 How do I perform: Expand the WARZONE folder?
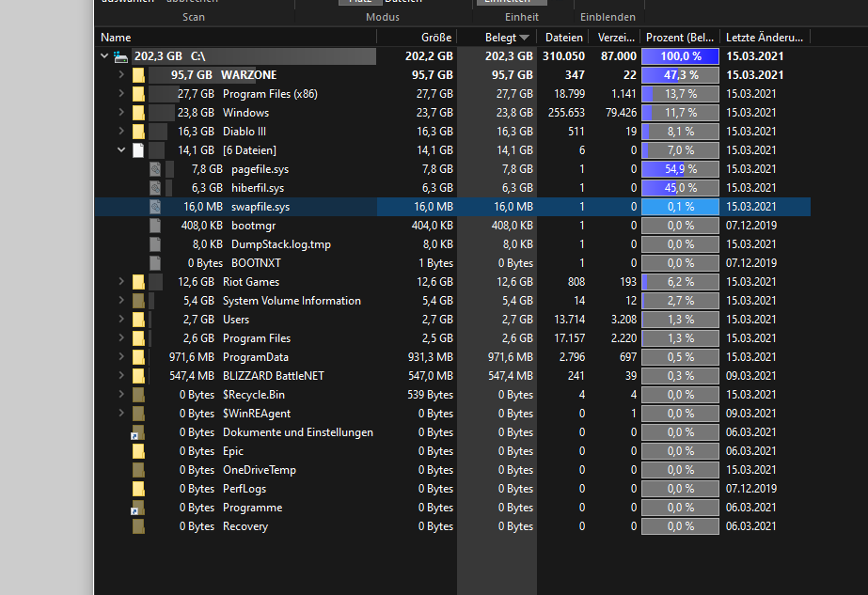[121, 74]
